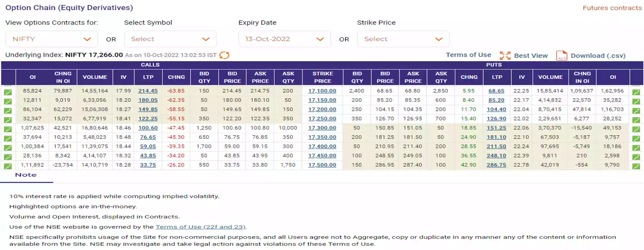Click calls LTP 214.45 link

coord(148,91)
